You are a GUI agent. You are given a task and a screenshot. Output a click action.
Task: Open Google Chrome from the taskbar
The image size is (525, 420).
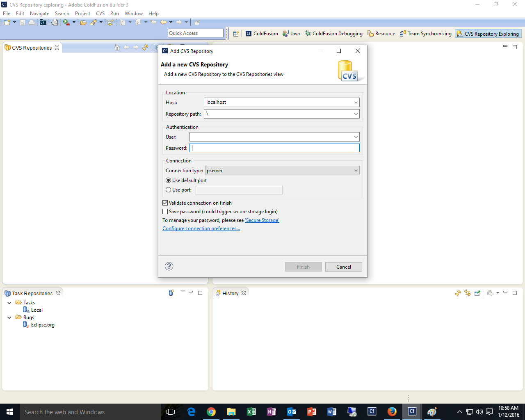click(211, 412)
